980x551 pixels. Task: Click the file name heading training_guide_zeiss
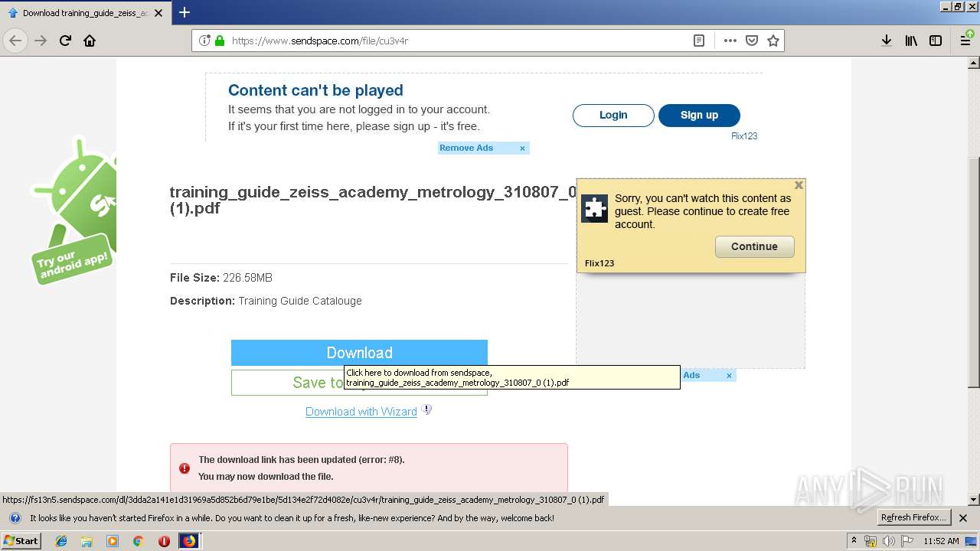(x=373, y=200)
